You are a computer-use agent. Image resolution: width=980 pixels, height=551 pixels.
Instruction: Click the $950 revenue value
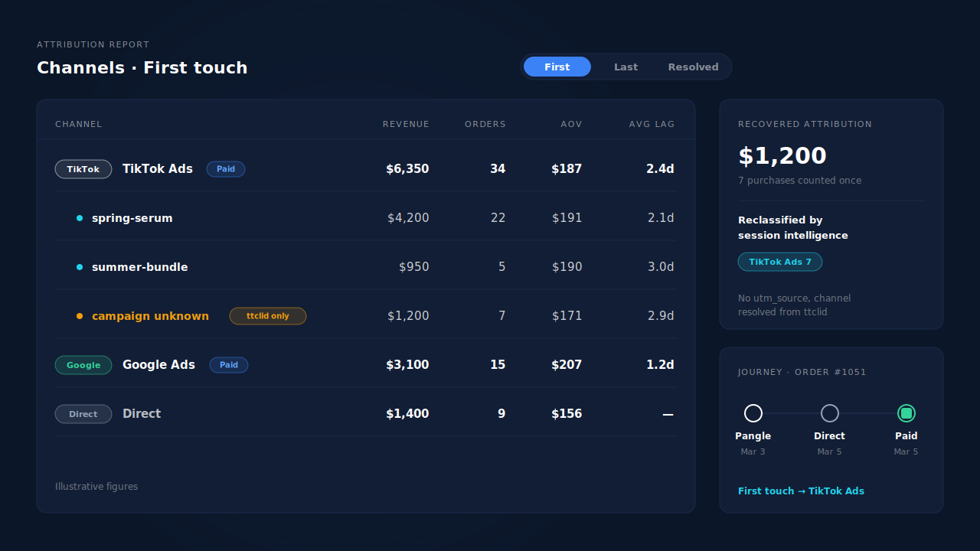point(414,267)
